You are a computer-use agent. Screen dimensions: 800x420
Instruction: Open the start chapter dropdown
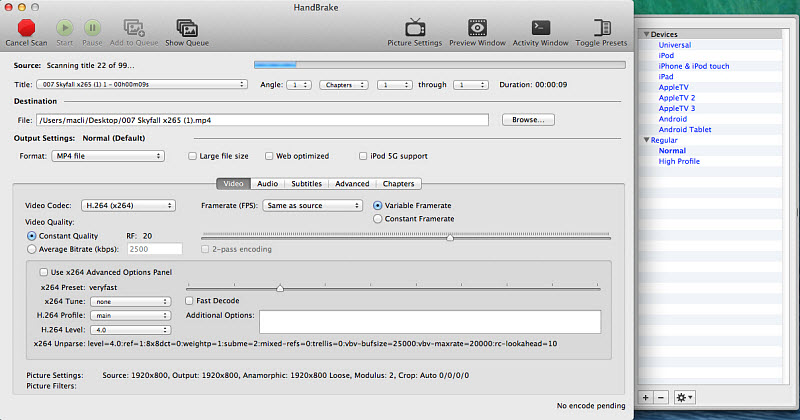(394, 85)
